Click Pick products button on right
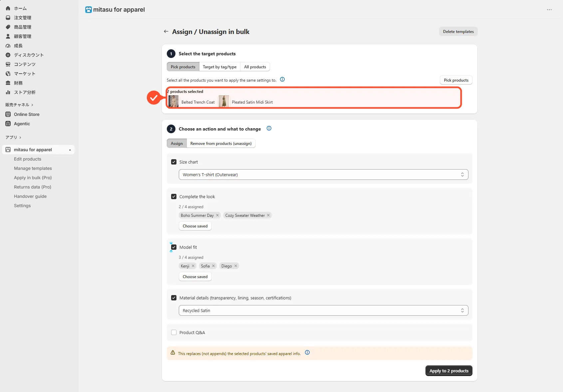This screenshot has width=563, height=392. pyautogui.click(x=456, y=80)
